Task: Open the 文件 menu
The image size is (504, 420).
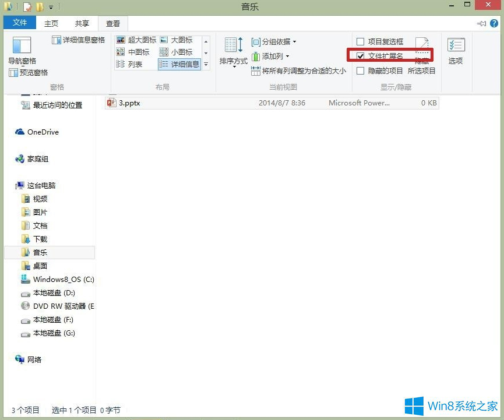Action: tap(20, 23)
